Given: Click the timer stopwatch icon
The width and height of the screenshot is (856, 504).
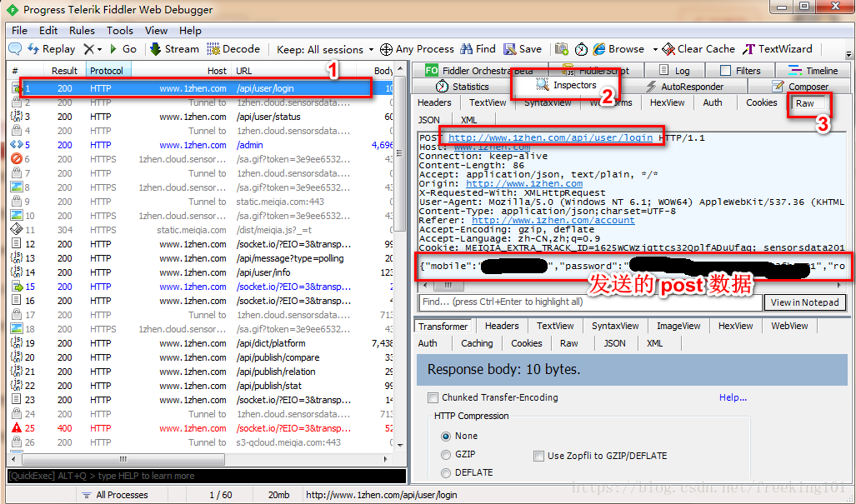Looking at the screenshot, I should tap(582, 49).
